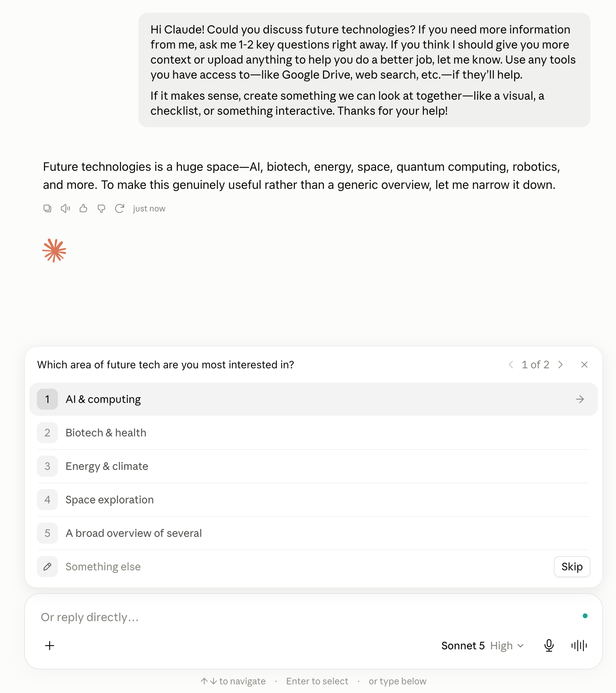
Task: Retry the response with refresh icon
Action: tap(120, 208)
